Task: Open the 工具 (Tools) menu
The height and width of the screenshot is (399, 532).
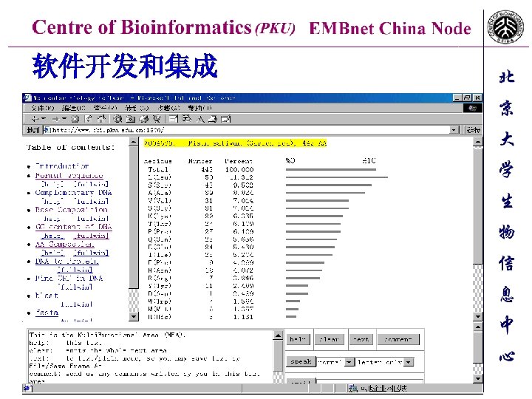Action: click(168, 108)
